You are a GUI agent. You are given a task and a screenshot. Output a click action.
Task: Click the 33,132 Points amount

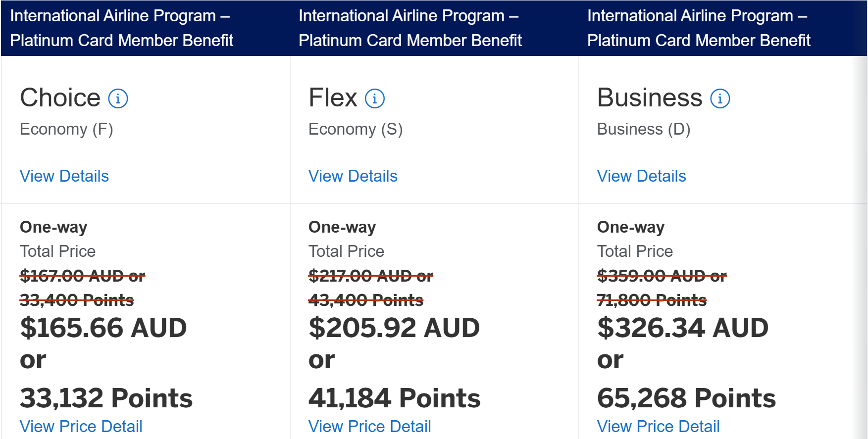point(106,398)
